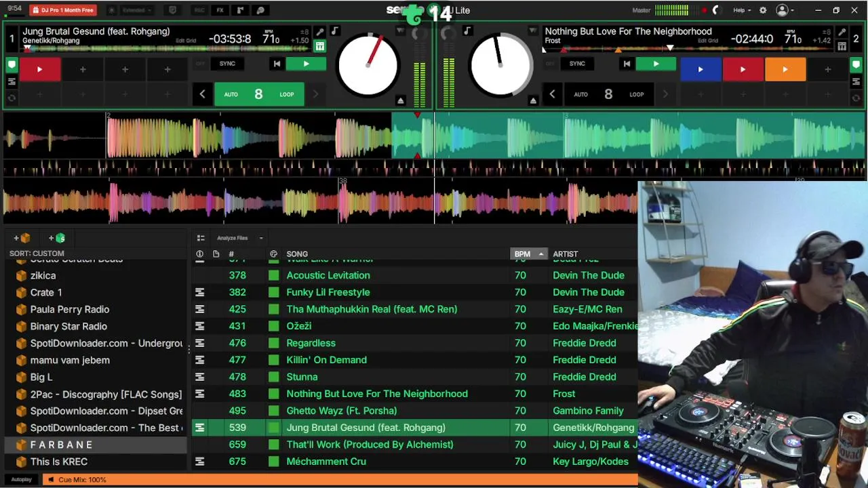Toggle SYNC on deck 1
Viewport: 868px width, 488px height.
(x=227, y=64)
